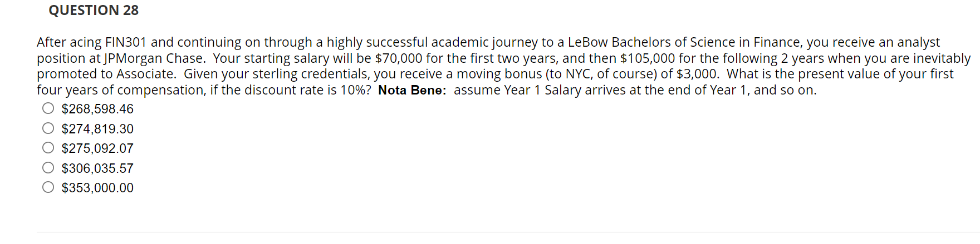This screenshot has width=980, height=244.
Task: Select the $268,598.46 radio button
Action: click(48, 108)
